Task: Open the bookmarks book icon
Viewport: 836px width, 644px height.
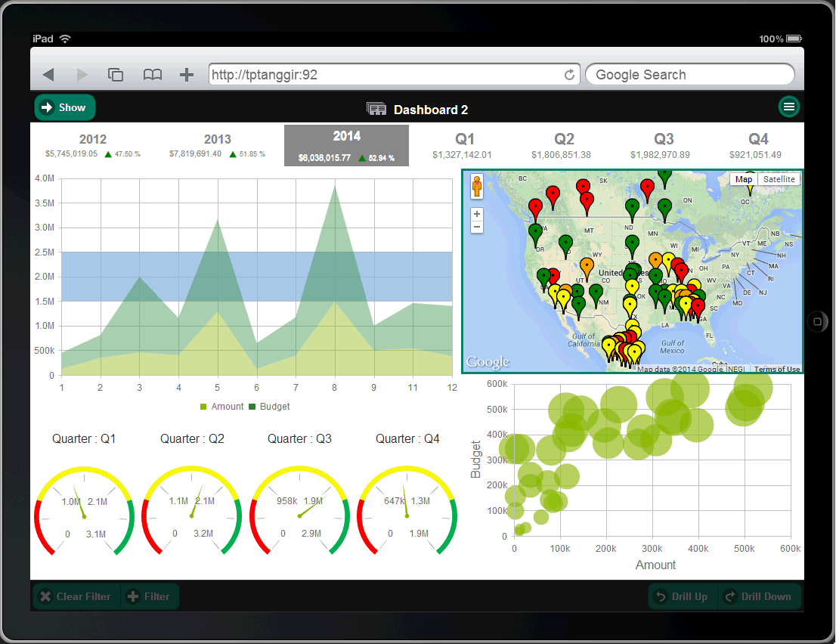Action: point(153,75)
